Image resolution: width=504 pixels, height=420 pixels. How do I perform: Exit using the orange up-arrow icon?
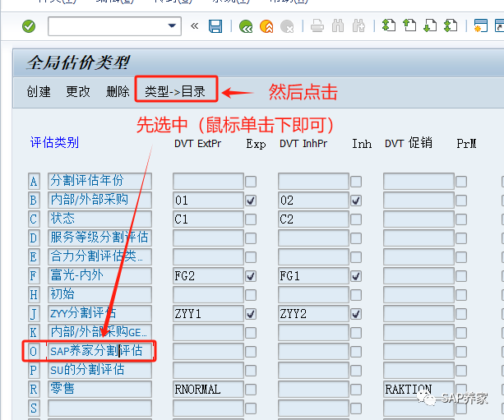(x=266, y=26)
